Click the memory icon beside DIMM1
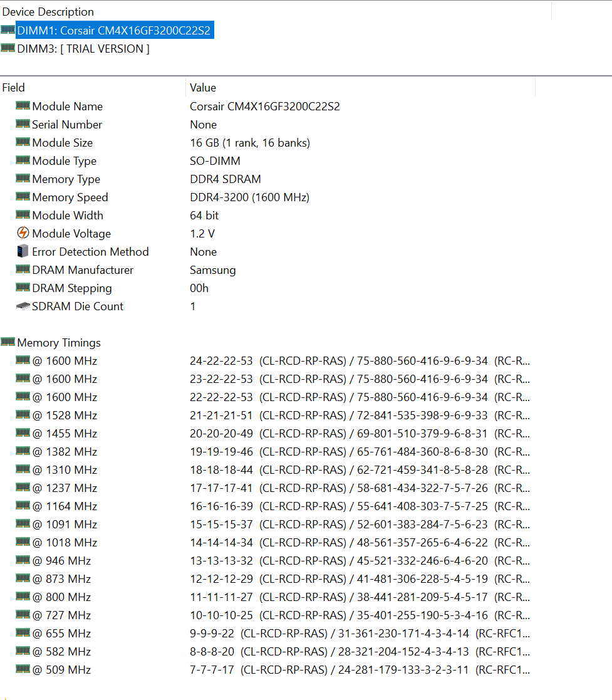Screen dimensions: 612x700 pos(8,29)
